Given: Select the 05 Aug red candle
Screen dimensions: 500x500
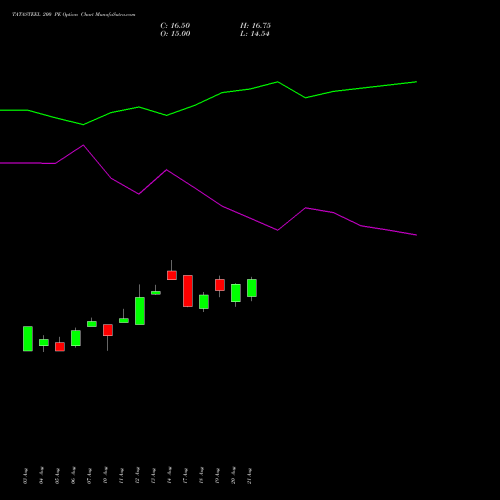Looking at the screenshot, I should (x=60, y=346).
